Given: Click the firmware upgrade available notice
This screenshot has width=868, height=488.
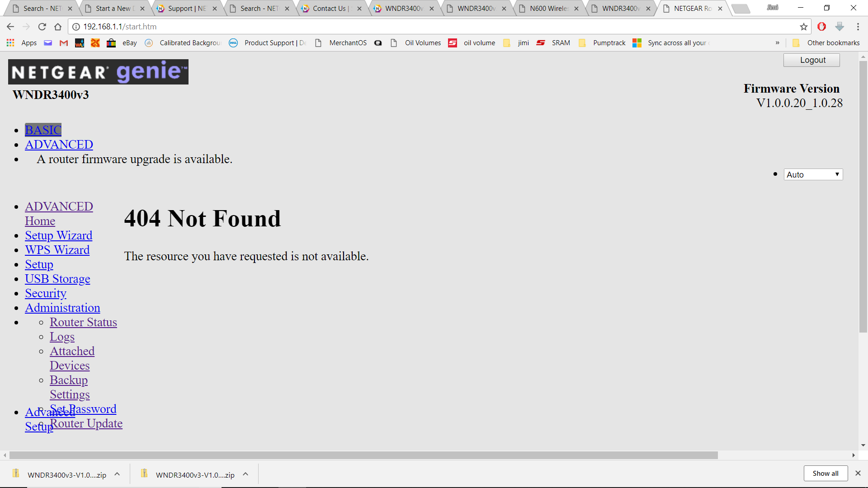Looking at the screenshot, I should 134,159.
